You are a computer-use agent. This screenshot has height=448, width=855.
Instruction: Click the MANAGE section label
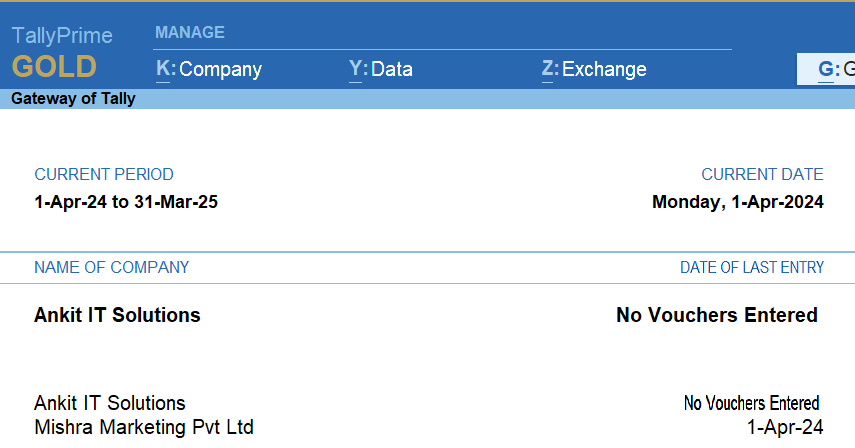click(x=189, y=33)
